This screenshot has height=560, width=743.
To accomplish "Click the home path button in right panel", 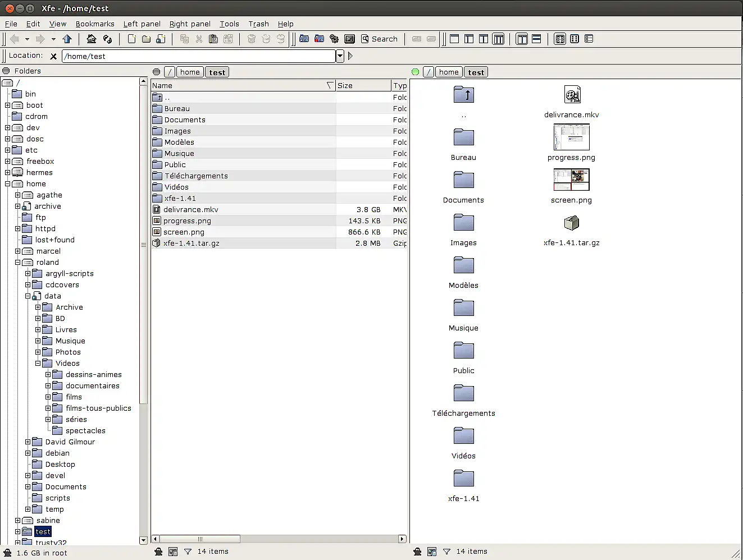I will tap(448, 72).
